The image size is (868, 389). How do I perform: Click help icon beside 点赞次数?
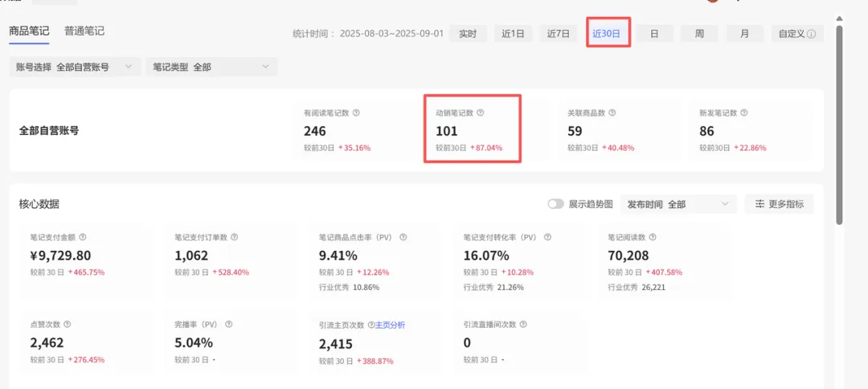(x=68, y=325)
